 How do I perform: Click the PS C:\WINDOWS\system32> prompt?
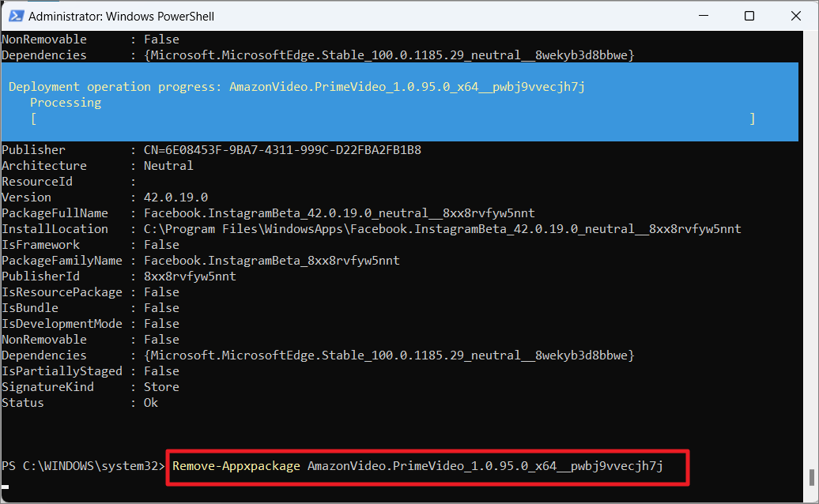[84, 466]
